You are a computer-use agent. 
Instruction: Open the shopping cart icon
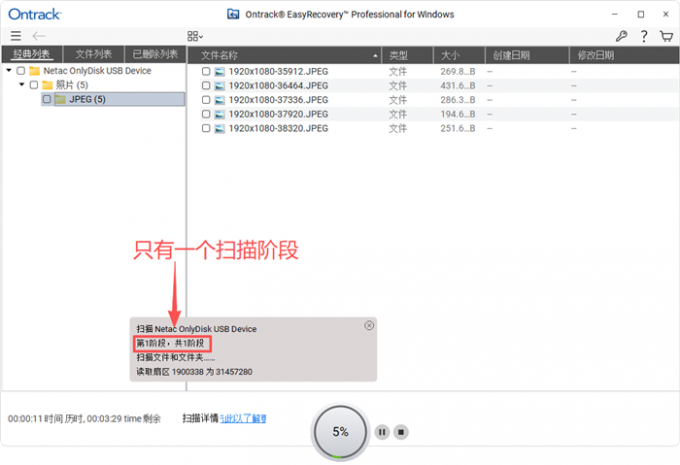(x=666, y=36)
